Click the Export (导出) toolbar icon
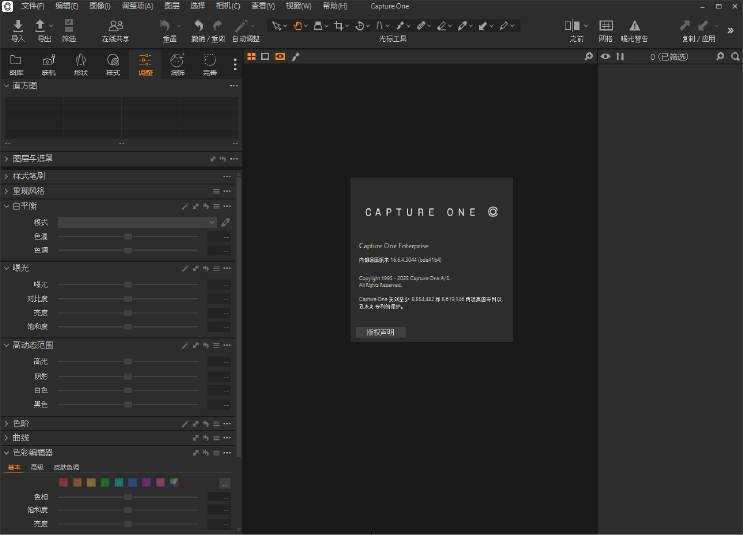 pos(41,25)
